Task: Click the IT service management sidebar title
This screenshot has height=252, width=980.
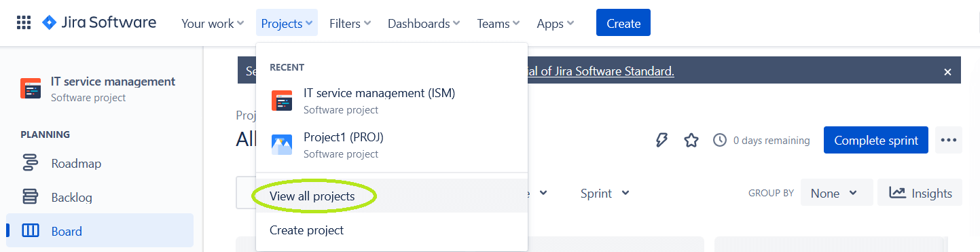Action: click(x=113, y=82)
